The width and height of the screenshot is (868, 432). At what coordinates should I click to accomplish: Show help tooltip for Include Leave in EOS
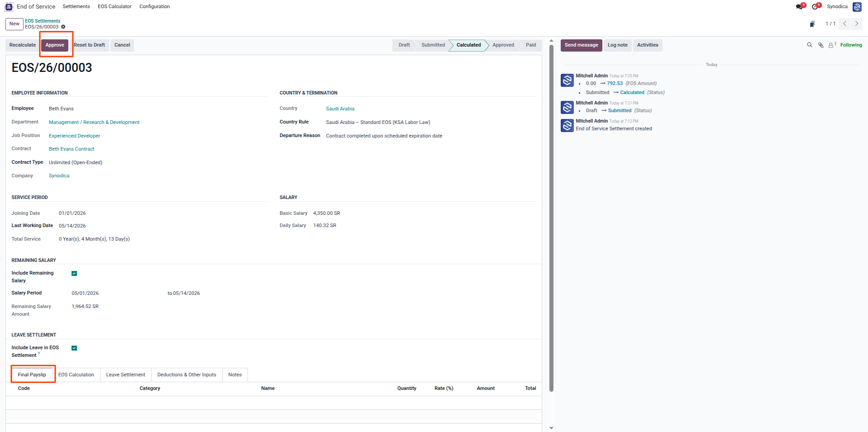(39, 354)
